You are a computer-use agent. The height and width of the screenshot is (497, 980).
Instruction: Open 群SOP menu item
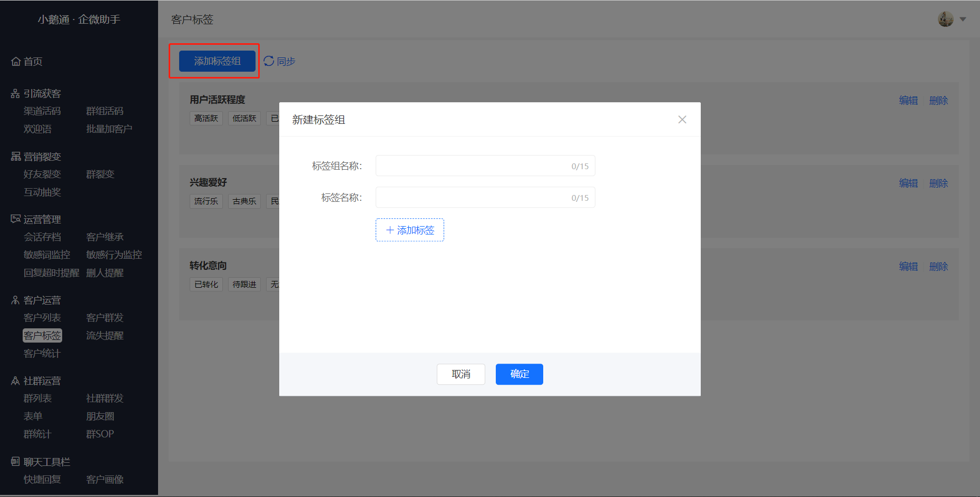click(x=100, y=434)
